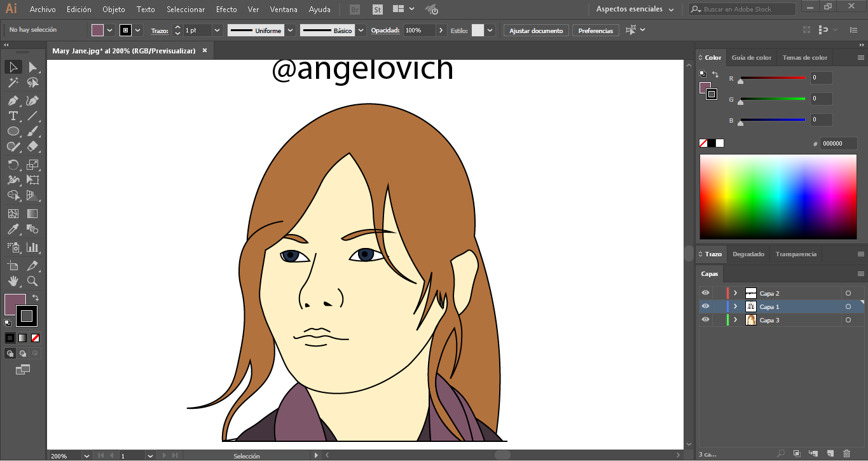Set None fill mode in toolbox

(x=36, y=338)
